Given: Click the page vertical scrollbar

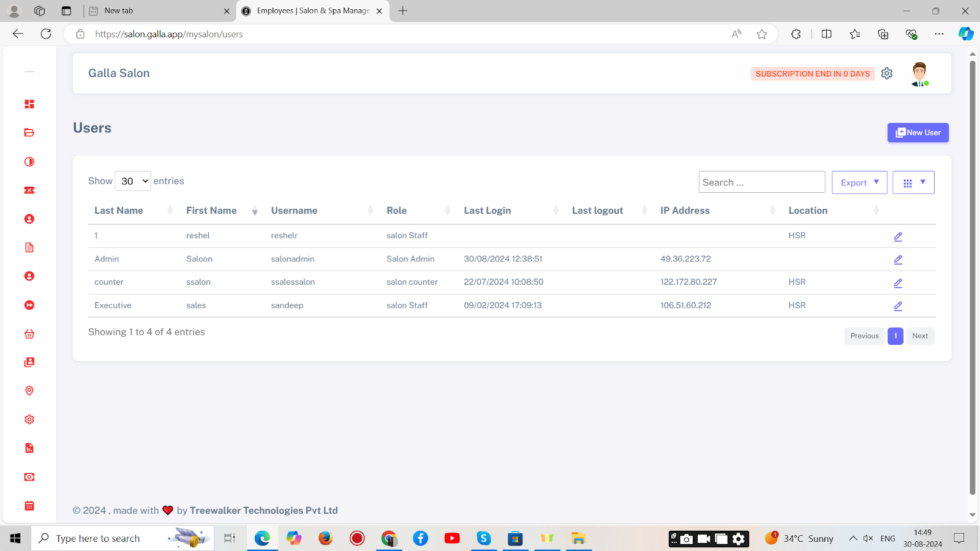Looking at the screenshot, I should pyautogui.click(x=973, y=277).
